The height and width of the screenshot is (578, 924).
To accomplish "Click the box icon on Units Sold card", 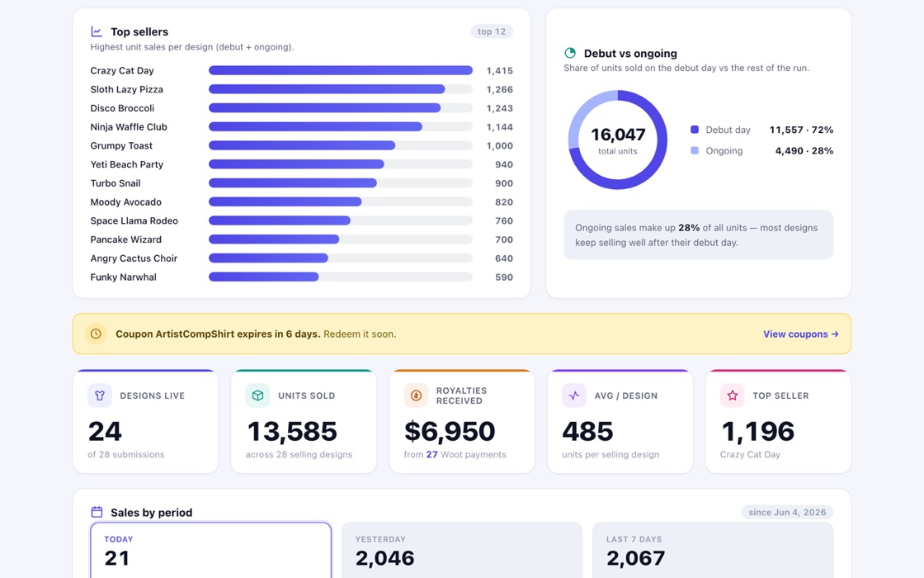I will pos(257,396).
